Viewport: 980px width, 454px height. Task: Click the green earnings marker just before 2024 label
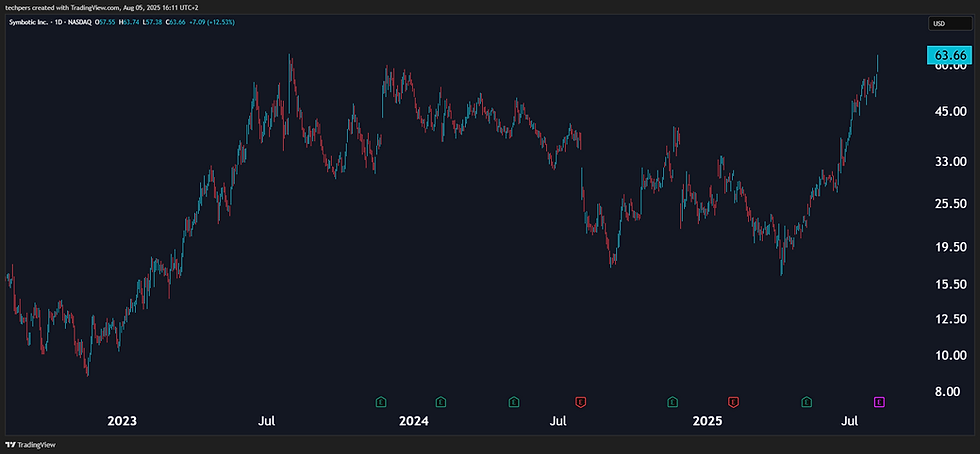tap(380, 401)
